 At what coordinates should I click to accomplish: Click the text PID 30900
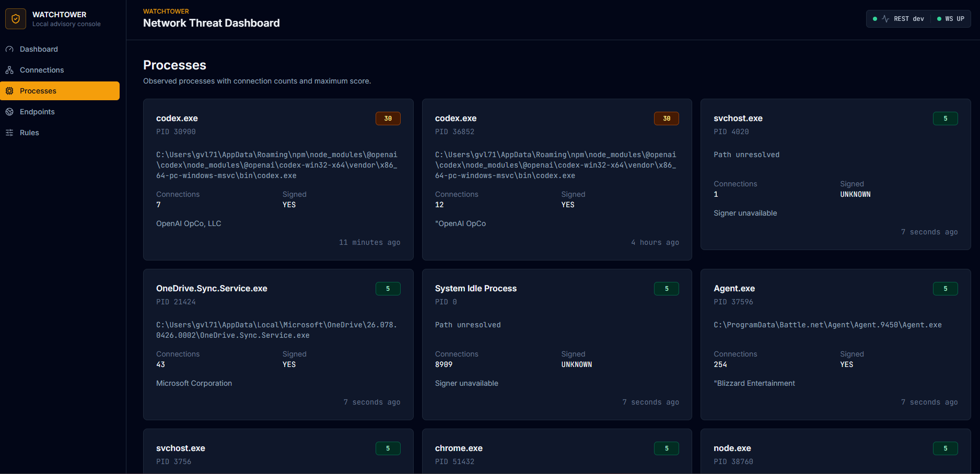point(176,132)
